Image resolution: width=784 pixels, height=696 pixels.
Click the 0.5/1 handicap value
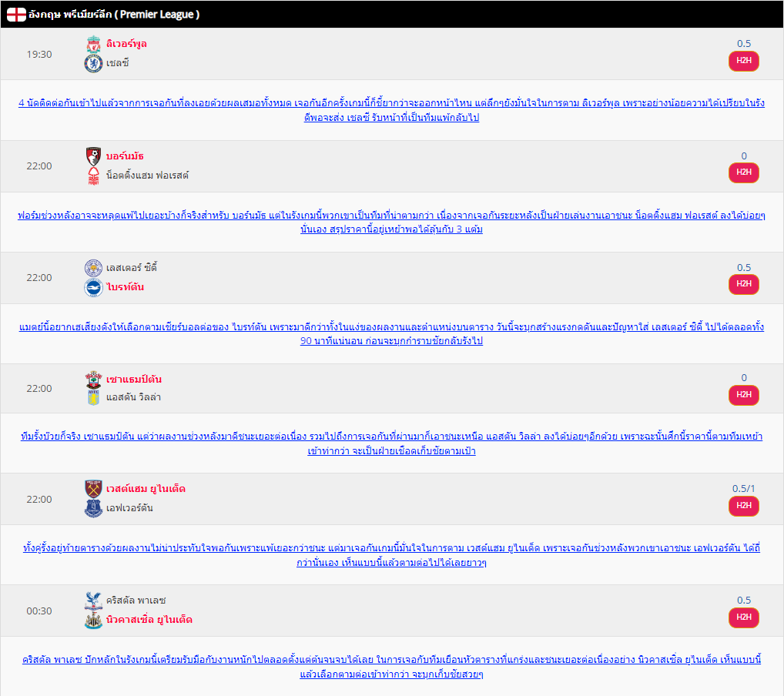coord(743,488)
